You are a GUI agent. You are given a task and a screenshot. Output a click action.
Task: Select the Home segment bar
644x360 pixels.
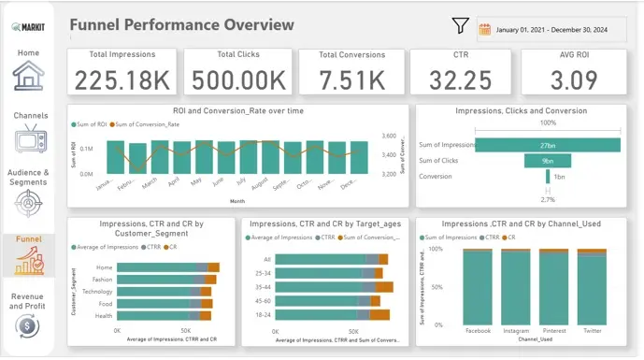(x=168, y=267)
